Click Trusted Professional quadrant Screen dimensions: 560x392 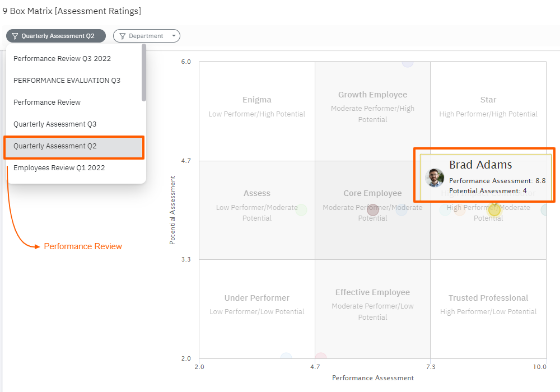[488, 298]
